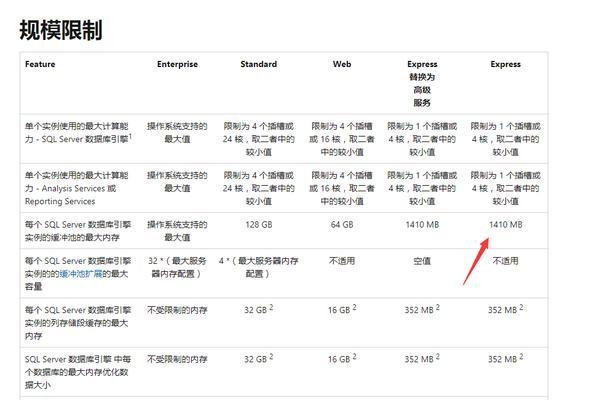Select the Web column header
The height and width of the screenshot is (400, 603).
tap(342, 64)
